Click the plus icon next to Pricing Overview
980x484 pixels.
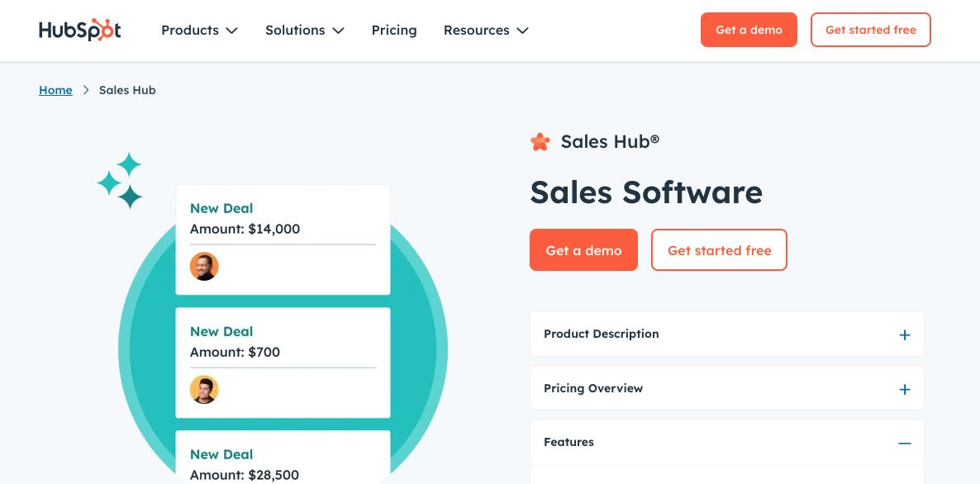[904, 389]
